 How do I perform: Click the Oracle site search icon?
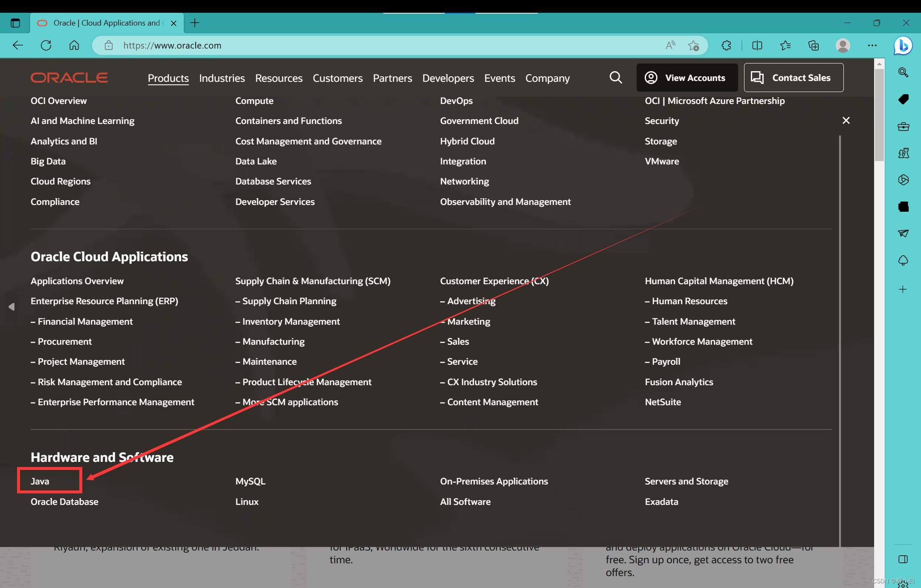[616, 78]
